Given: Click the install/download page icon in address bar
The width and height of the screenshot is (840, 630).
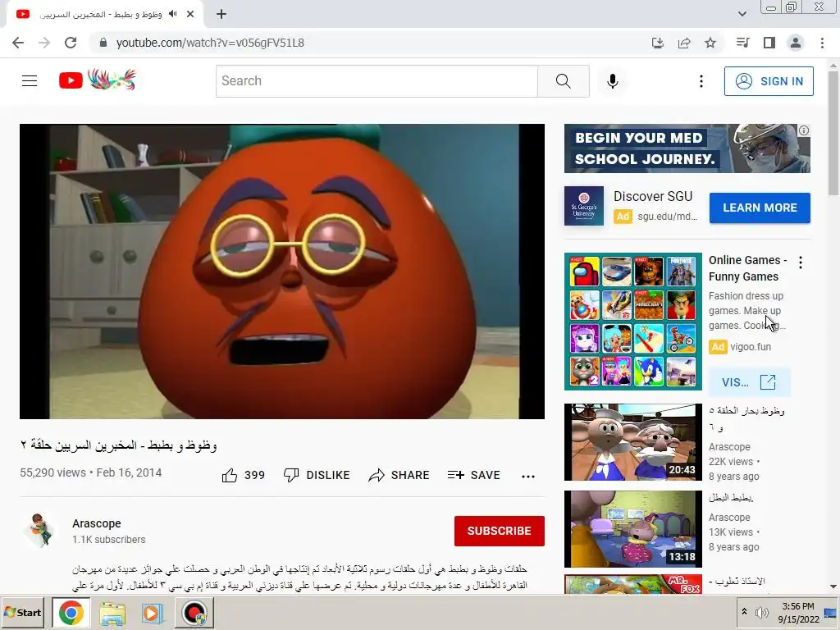Looking at the screenshot, I should (x=658, y=43).
